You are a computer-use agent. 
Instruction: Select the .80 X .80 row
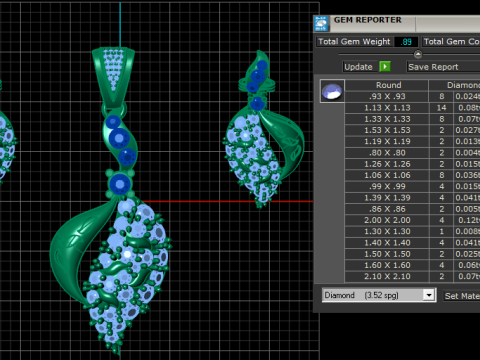tap(412, 153)
